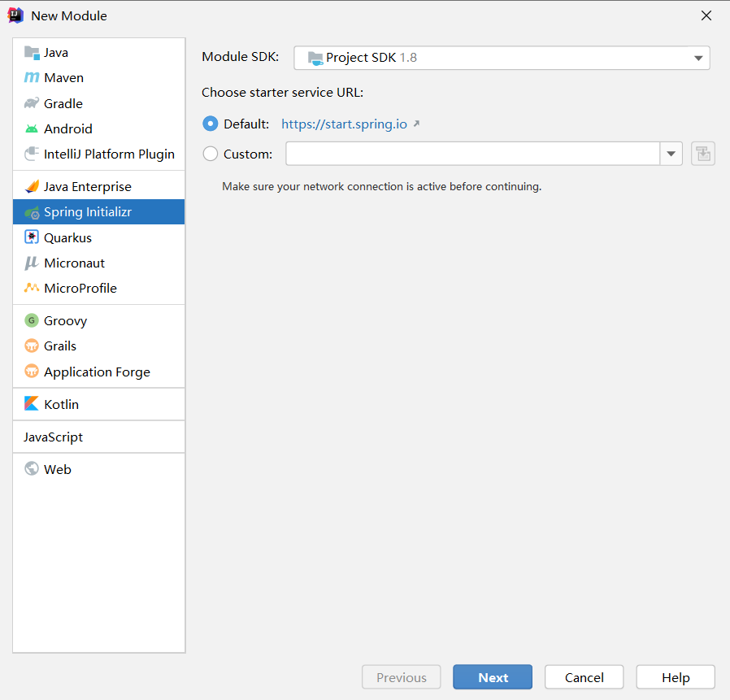Pick the Android robot icon
Viewport: 730px width, 700px height.
point(32,128)
